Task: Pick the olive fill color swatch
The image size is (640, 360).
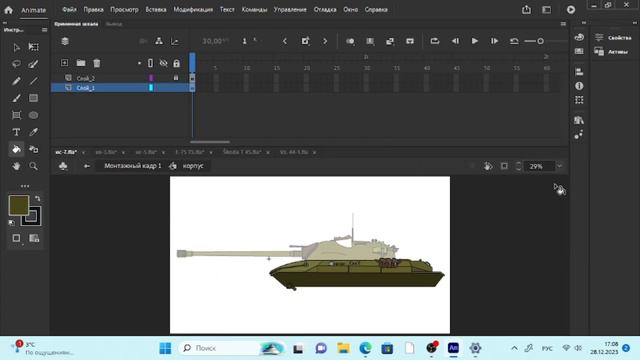Action: pyautogui.click(x=19, y=205)
